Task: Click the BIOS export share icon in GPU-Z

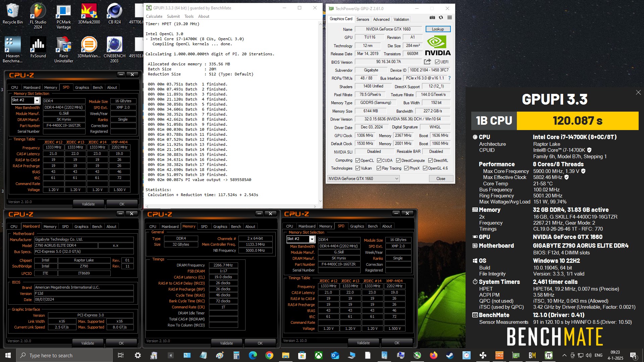Action: (x=427, y=62)
